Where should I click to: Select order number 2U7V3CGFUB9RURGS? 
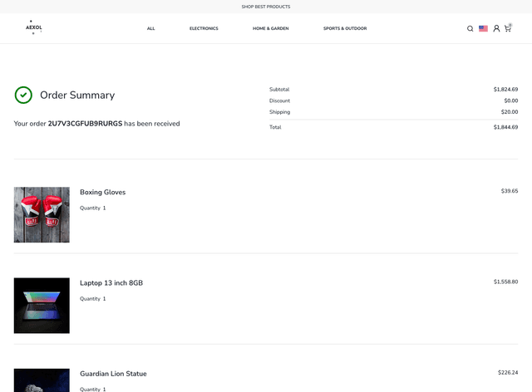click(85, 124)
